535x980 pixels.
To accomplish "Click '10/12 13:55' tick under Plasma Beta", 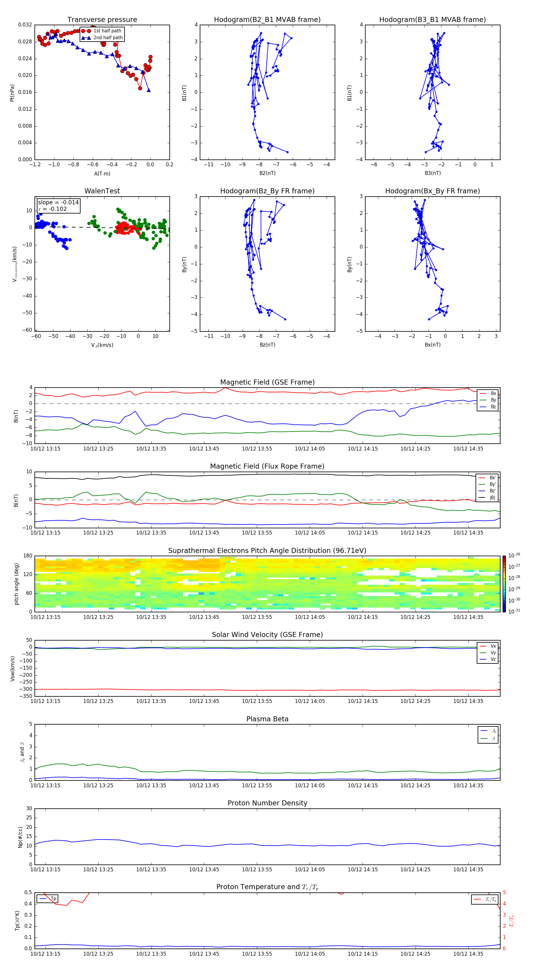I will (257, 785).
